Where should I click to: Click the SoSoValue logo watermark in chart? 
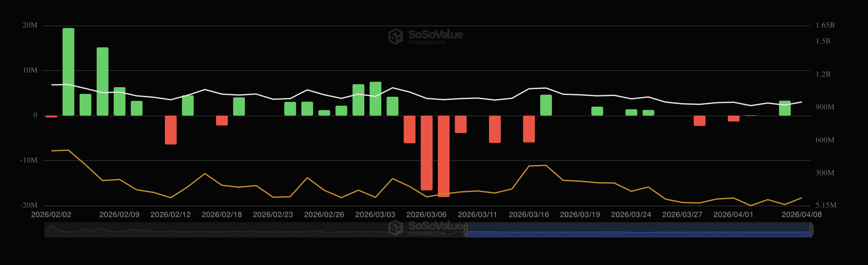(x=426, y=36)
